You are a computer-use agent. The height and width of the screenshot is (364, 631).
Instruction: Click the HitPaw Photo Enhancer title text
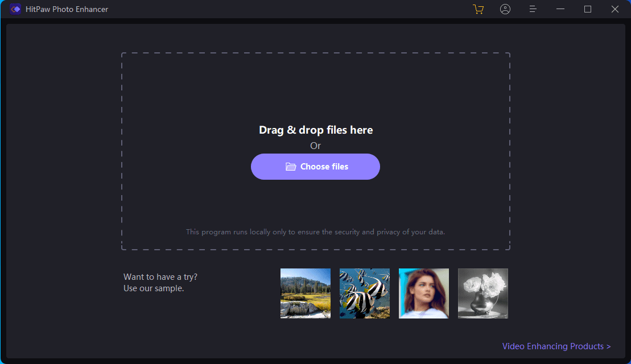pyautogui.click(x=67, y=9)
